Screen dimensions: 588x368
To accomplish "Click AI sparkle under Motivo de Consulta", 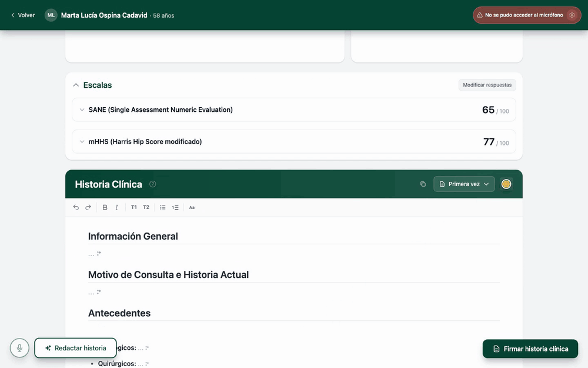I will pos(99,292).
